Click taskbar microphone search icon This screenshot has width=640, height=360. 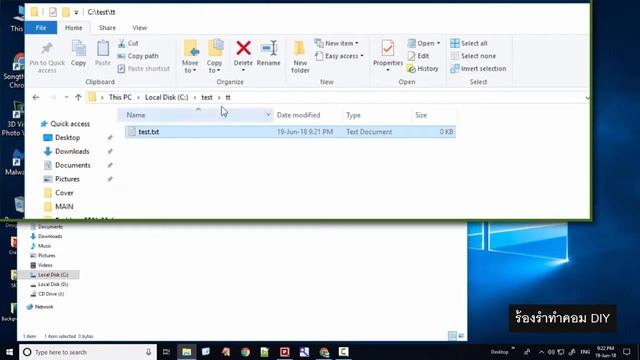pos(149,352)
